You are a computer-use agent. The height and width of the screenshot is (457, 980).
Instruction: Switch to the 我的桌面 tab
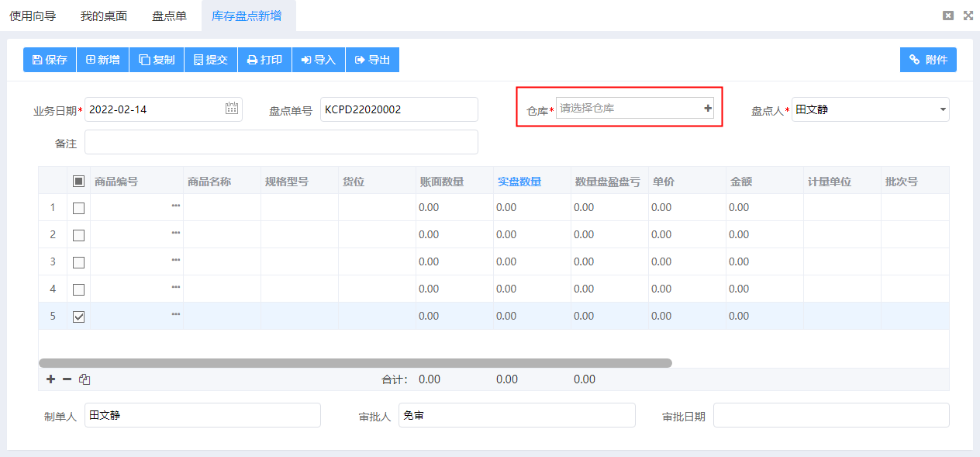point(104,16)
